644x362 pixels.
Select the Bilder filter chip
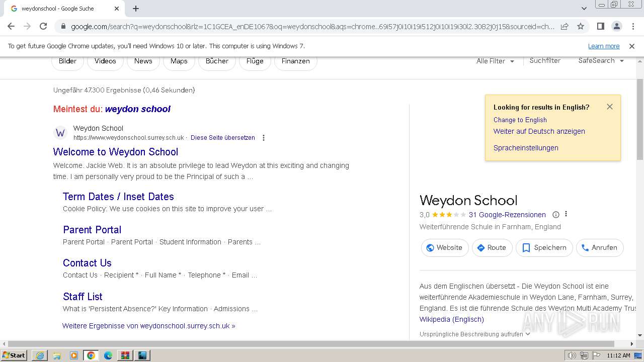point(67,61)
